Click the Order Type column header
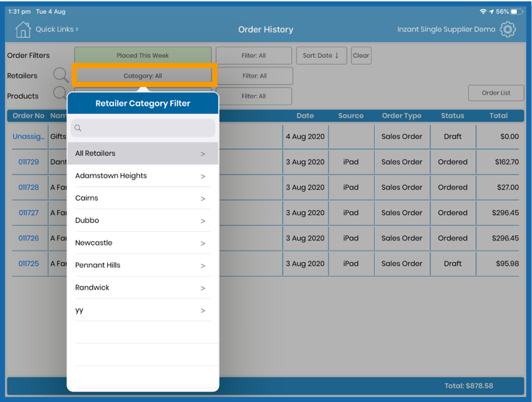This screenshot has width=532, height=402. [402, 116]
